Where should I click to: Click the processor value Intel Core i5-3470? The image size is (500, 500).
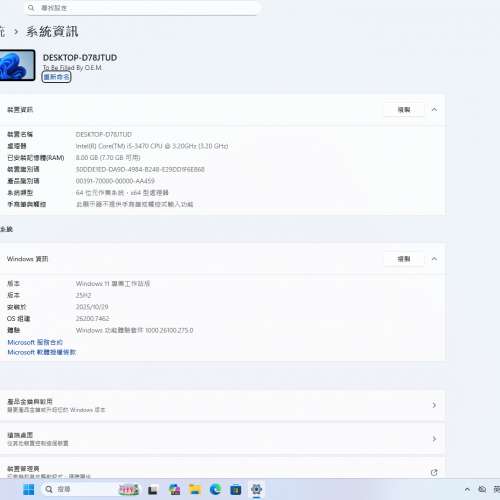pos(152,146)
